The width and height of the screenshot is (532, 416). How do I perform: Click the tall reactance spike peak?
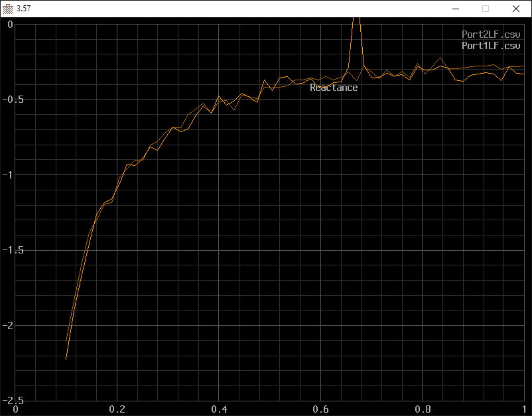356,21
